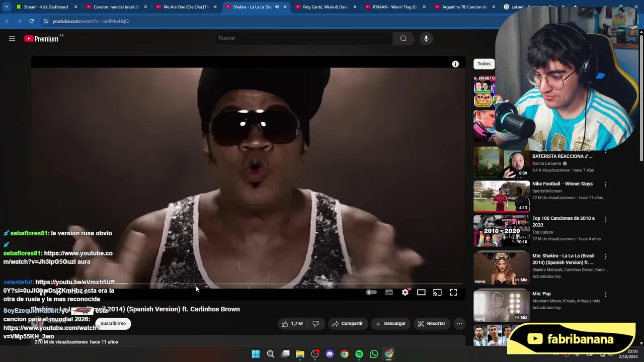Open Discord from the taskbar
Image resolution: width=644 pixels, height=362 pixels.
click(x=330, y=354)
